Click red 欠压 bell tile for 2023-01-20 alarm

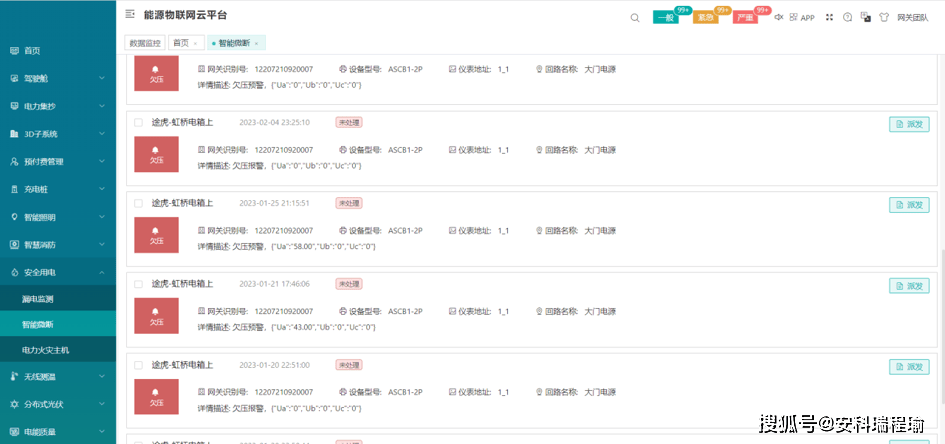click(x=156, y=397)
